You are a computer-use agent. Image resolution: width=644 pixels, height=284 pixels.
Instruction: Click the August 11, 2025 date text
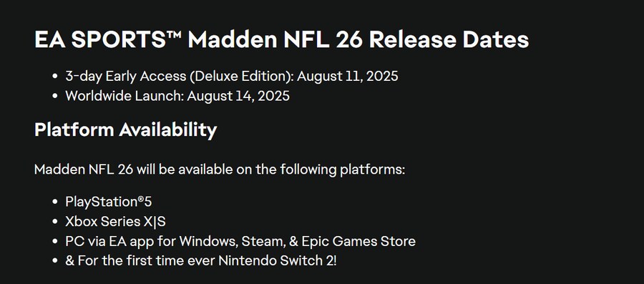tap(348, 77)
